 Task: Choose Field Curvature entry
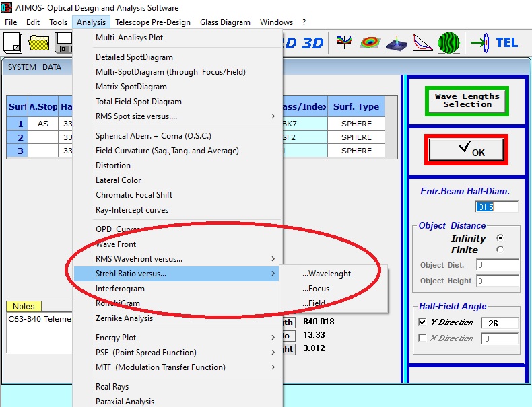point(176,151)
